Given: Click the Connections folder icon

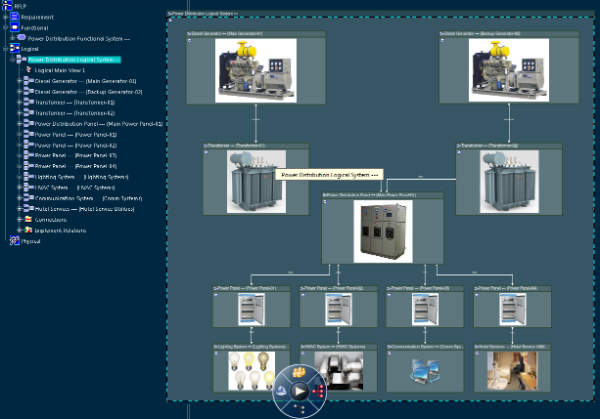Looking at the screenshot, I should 27,219.
